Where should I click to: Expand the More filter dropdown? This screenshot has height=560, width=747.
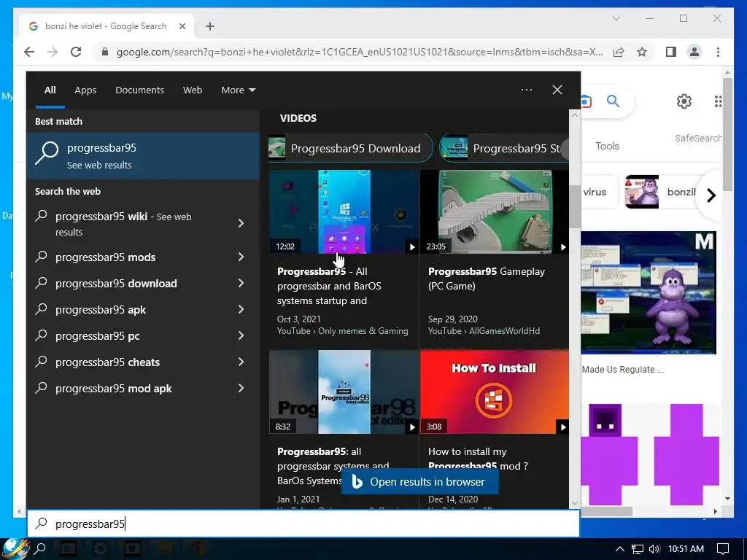(x=239, y=90)
